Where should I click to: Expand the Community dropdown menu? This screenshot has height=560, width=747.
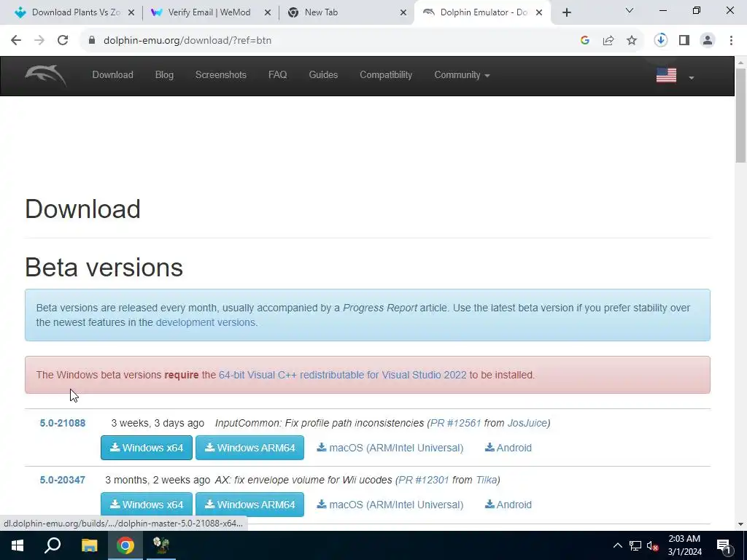click(462, 75)
